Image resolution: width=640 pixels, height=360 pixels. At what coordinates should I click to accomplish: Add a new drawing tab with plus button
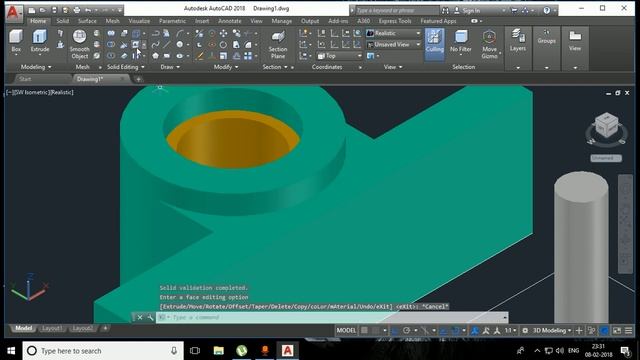pos(138,79)
